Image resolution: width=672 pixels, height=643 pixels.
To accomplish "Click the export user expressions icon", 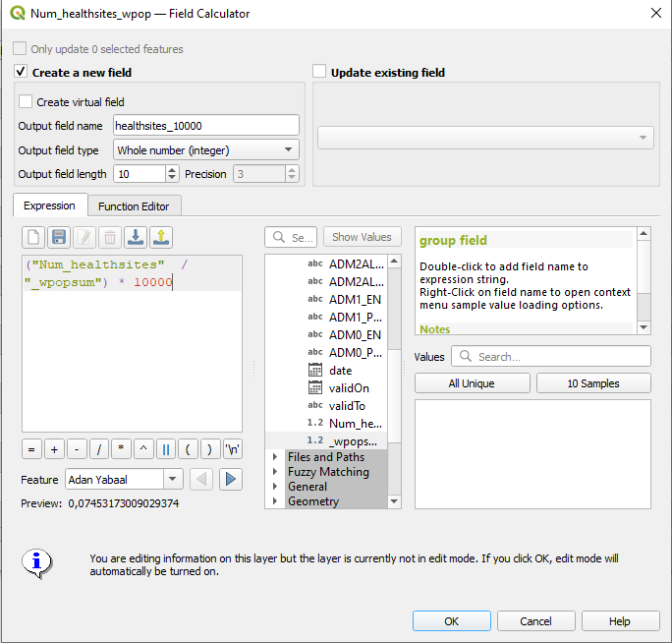I will 161,237.
